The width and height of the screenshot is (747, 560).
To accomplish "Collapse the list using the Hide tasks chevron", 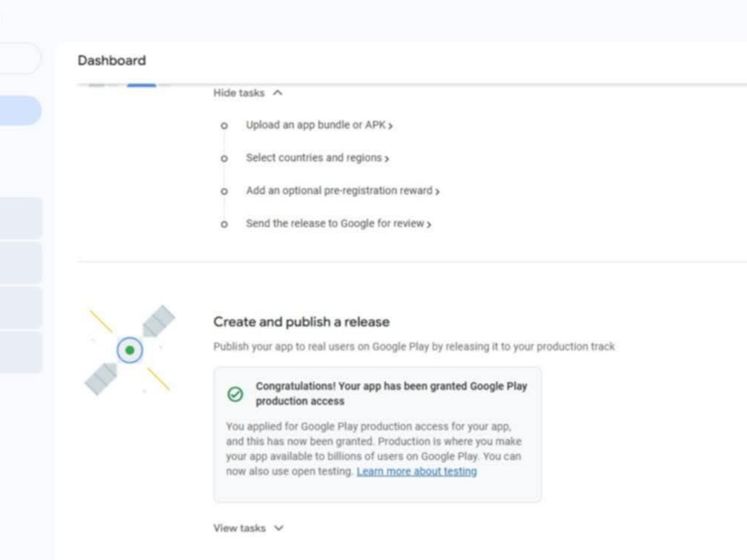I will click(277, 93).
